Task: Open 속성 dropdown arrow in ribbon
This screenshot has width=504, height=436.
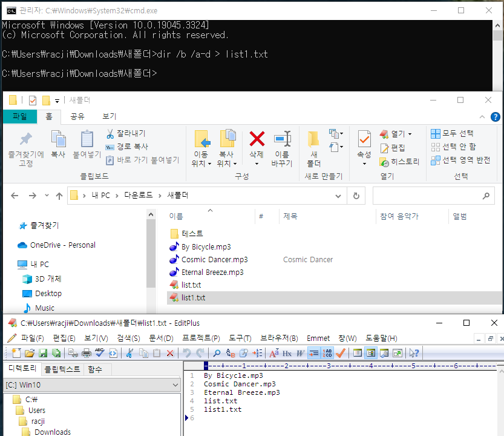Action: coord(364,163)
